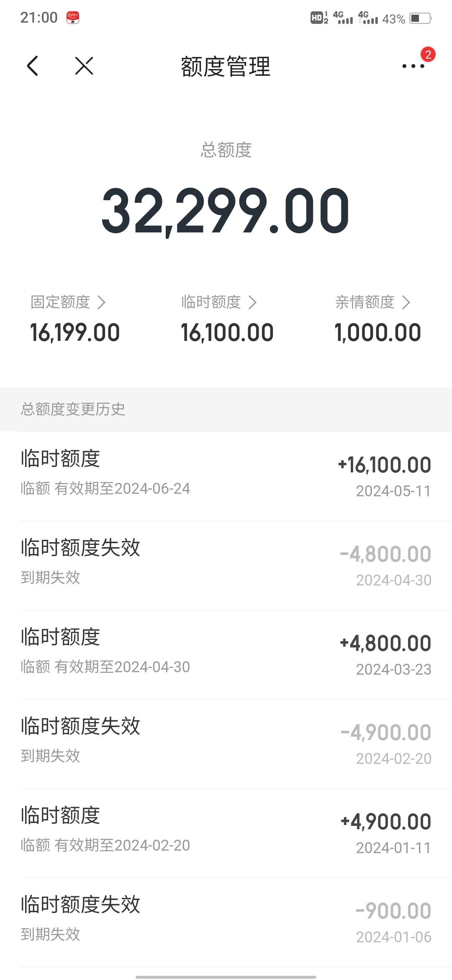The width and height of the screenshot is (452, 980).
Task: Open the three-dot more options menu
Action: (413, 66)
